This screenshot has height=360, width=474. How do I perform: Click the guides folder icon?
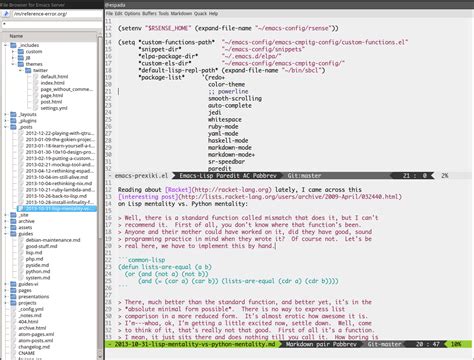tap(13, 234)
